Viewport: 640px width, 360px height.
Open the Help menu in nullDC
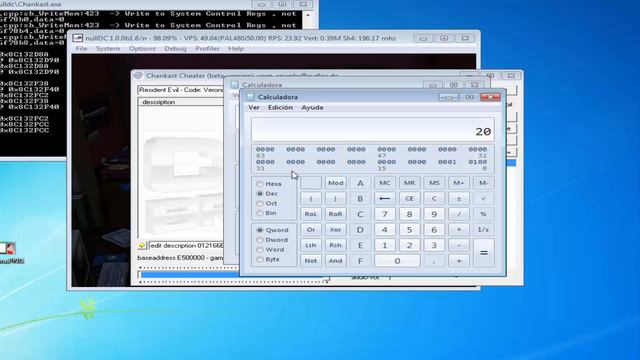point(236,49)
